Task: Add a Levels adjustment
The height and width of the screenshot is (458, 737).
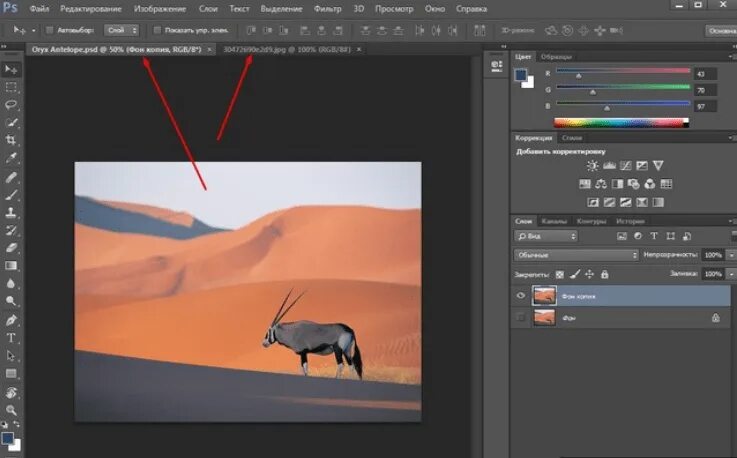Action: (609, 166)
